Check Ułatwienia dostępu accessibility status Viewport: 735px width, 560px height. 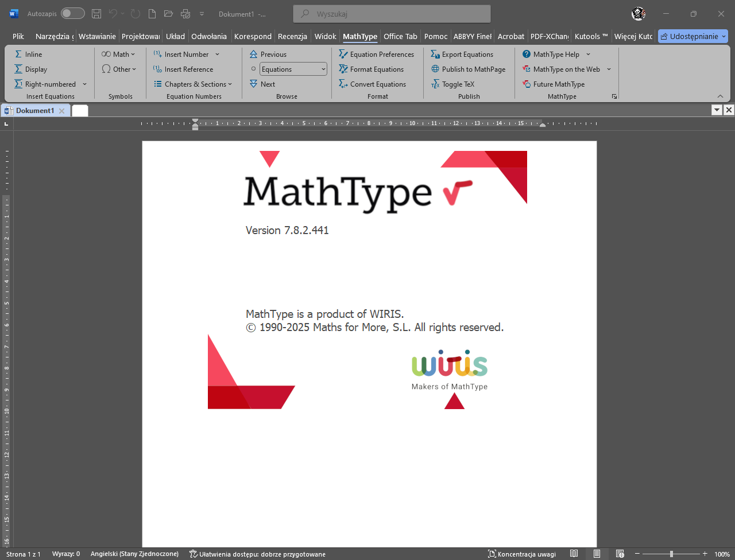[257, 554]
